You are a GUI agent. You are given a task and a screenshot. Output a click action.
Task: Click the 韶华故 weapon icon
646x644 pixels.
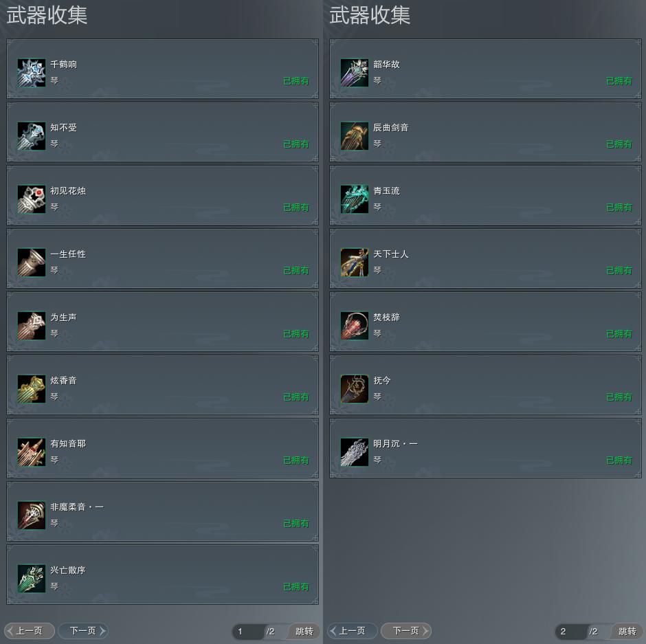click(x=355, y=73)
